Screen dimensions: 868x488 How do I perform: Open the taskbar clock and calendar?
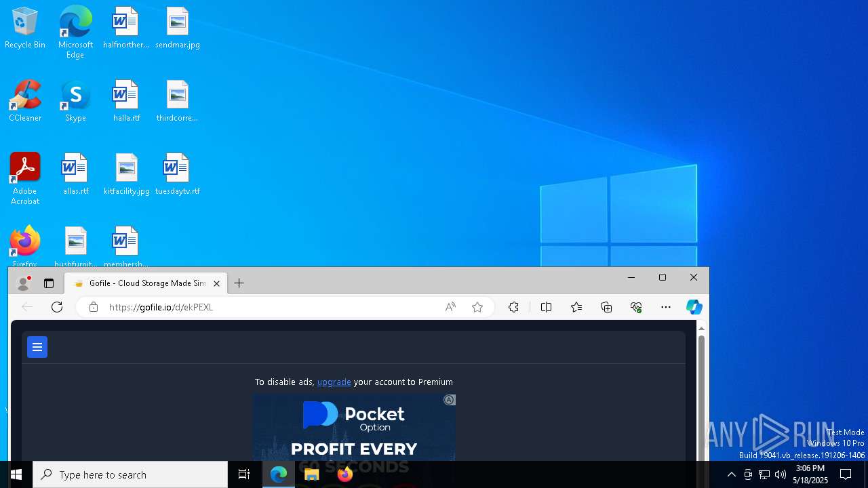pos(810,474)
